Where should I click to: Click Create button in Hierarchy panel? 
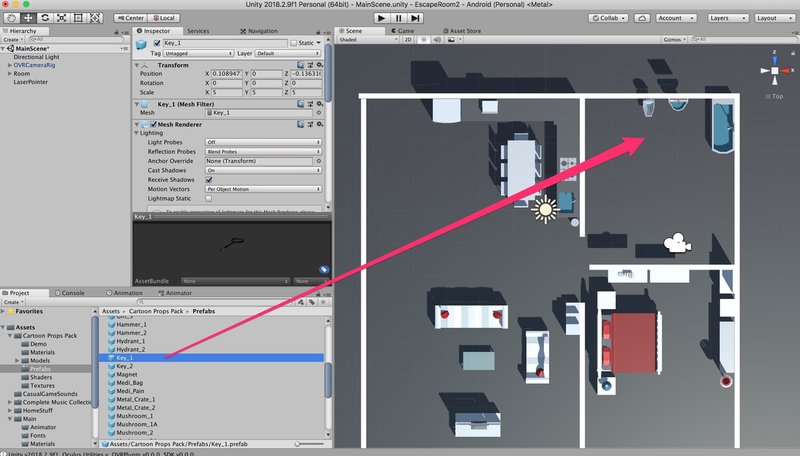point(12,39)
